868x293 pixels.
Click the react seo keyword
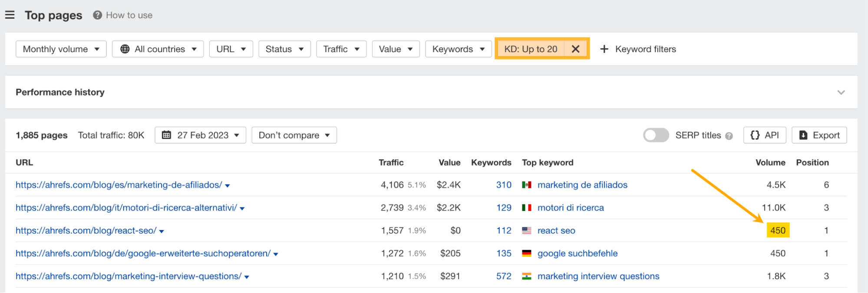coord(556,230)
